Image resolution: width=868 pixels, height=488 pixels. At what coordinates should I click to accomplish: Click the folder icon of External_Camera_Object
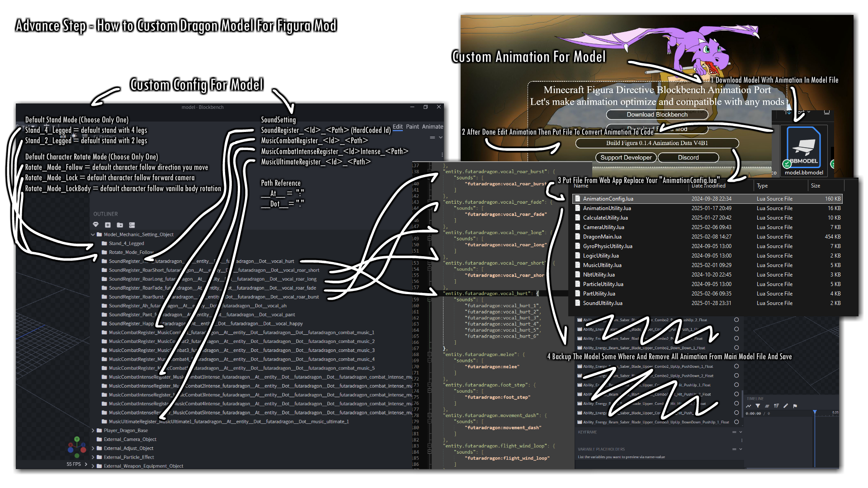click(x=99, y=439)
